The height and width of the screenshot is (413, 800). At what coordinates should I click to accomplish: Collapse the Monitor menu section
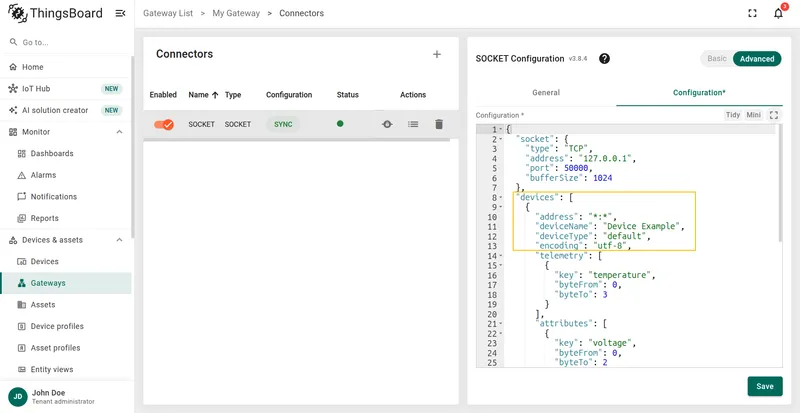coord(119,132)
